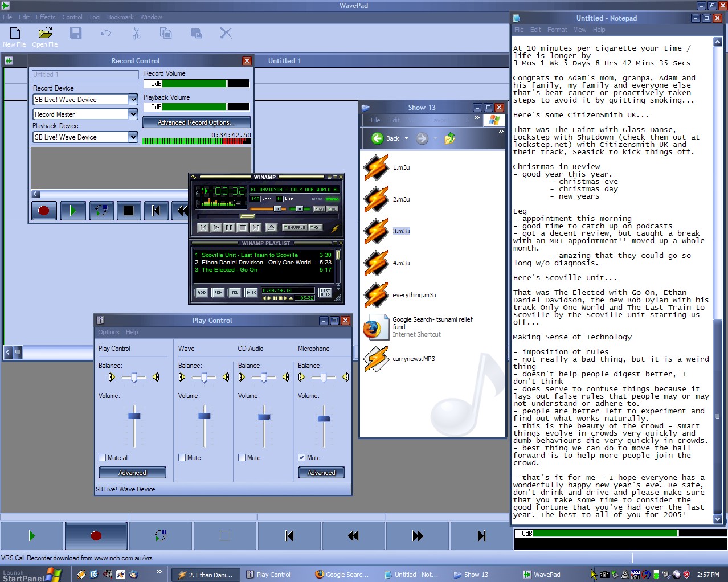728x582 pixels.
Task: Expand the Playback Device dropdown
Action: [x=133, y=137]
